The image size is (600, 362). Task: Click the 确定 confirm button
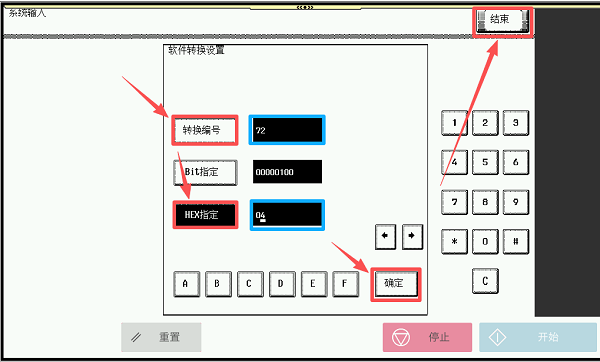coord(396,284)
